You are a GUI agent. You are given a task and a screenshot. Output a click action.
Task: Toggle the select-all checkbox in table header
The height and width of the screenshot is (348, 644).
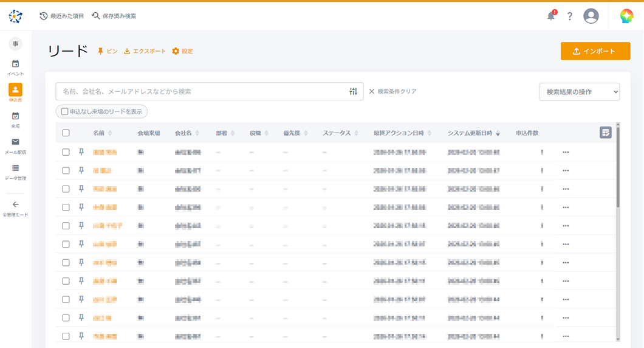point(66,133)
